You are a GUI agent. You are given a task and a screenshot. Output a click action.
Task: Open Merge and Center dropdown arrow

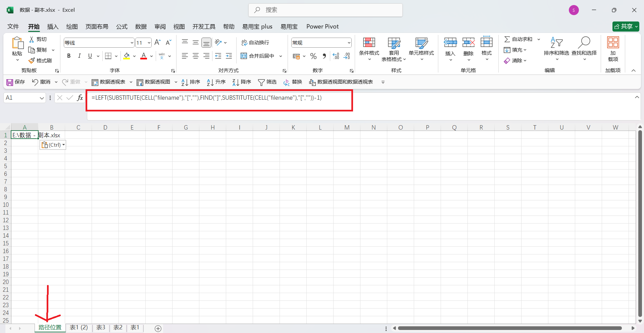click(281, 56)
